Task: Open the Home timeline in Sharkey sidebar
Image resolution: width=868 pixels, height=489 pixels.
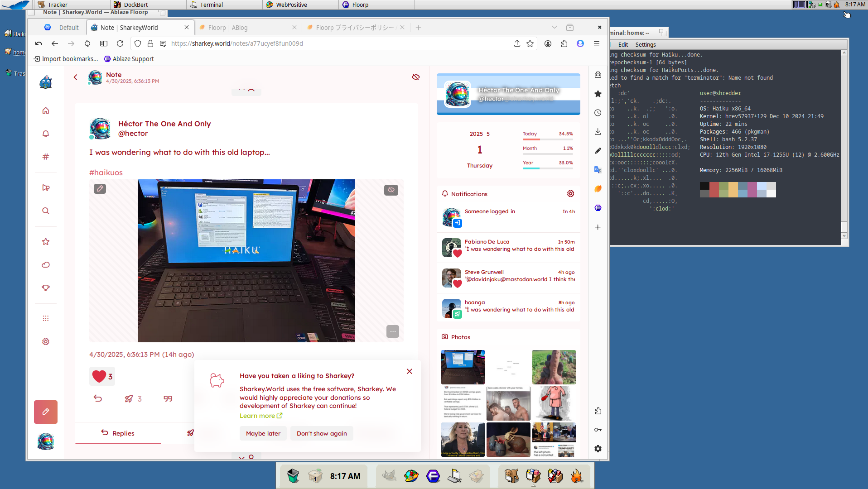Action: coord(46,110)
